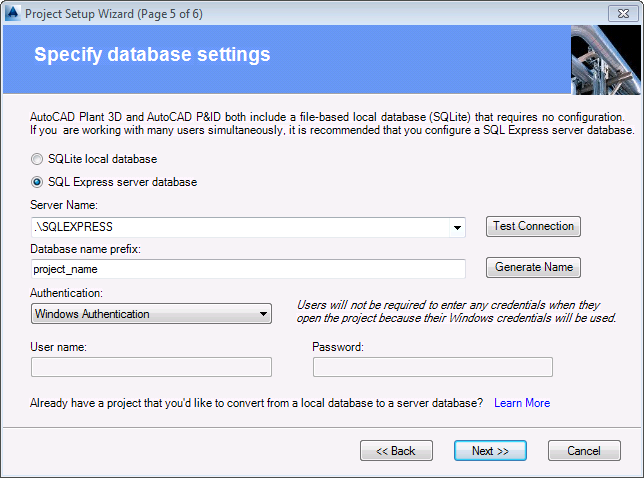Expand the Server Name dropdown arrow
The width and height of the screenshot is (644, 478).
[456, 227]
